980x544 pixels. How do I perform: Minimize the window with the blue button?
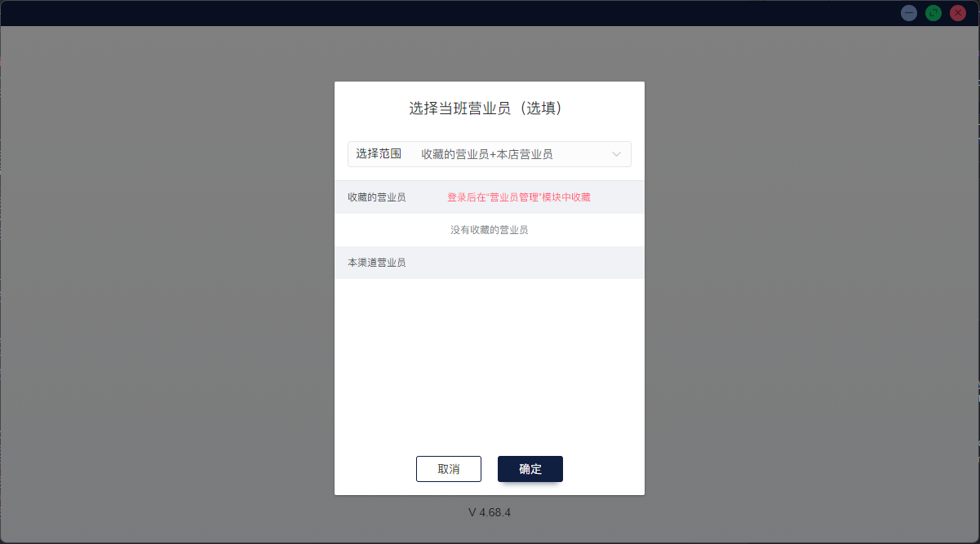pyautogui.click(x=909, y=13)
